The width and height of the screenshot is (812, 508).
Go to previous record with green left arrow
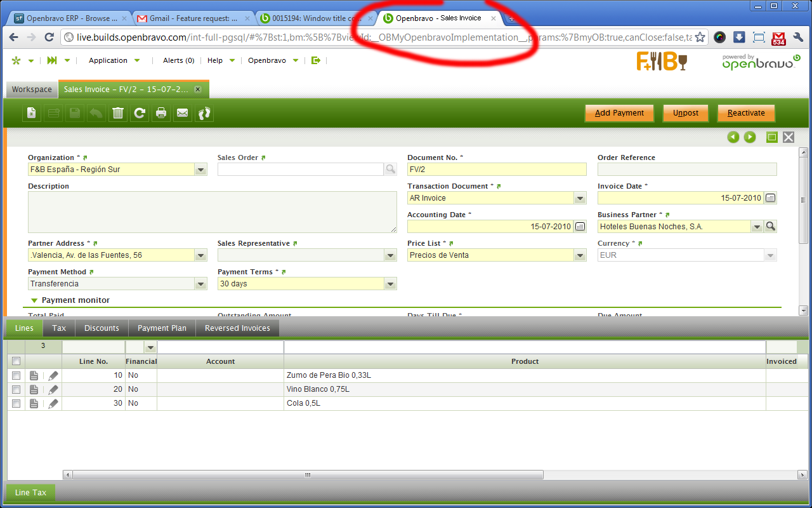coord(733,137)
